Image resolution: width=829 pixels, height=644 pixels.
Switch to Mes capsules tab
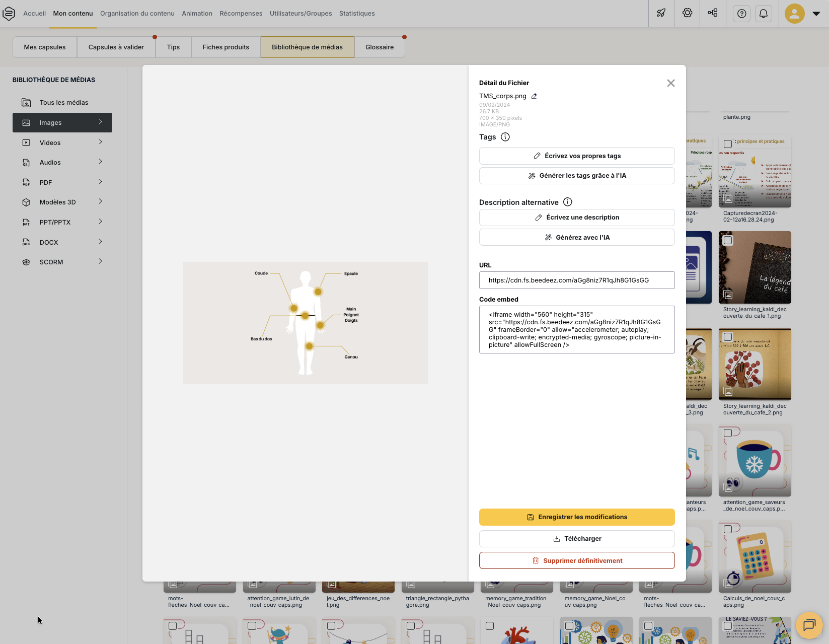point(45,47)
